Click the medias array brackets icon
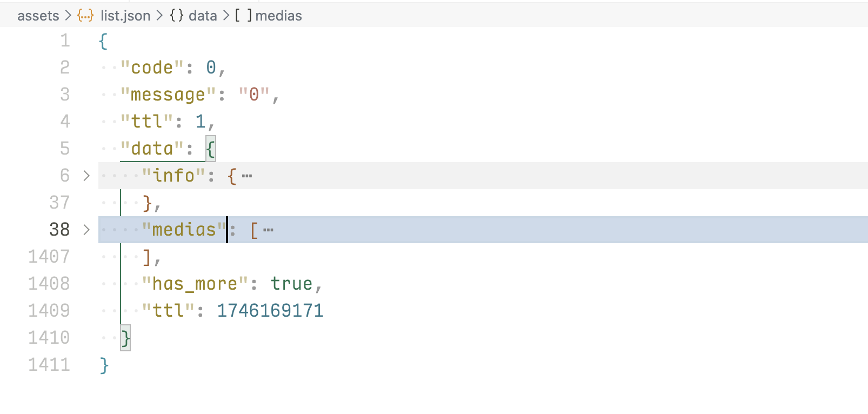This screenshot has height=414, width=868. (243, 16)
